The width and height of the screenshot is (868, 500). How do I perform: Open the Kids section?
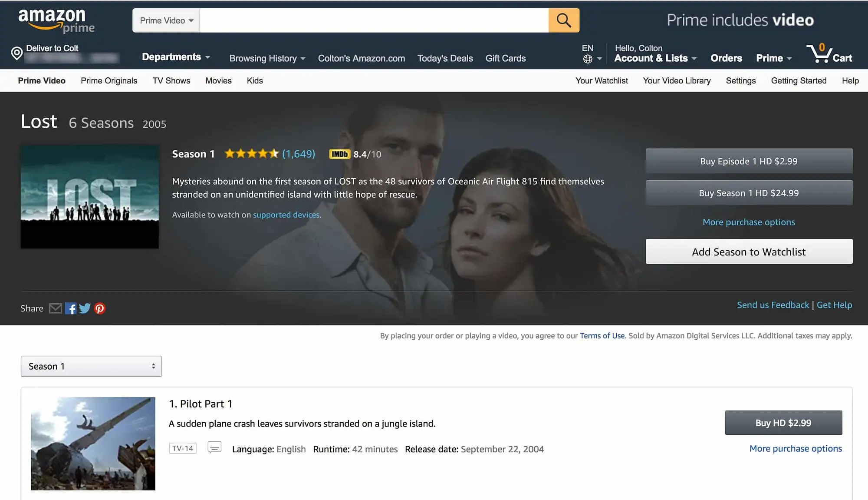tap(254, 80)
